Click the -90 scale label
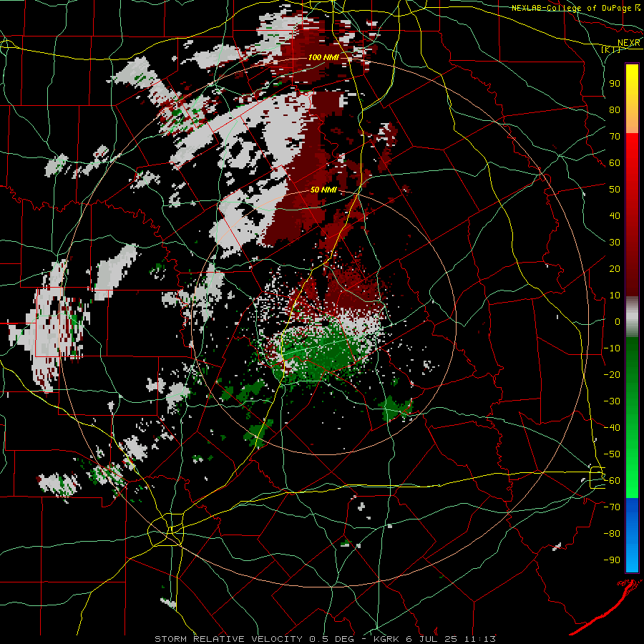This screenshot has height=644, width=644. click(x=612, y=560)
